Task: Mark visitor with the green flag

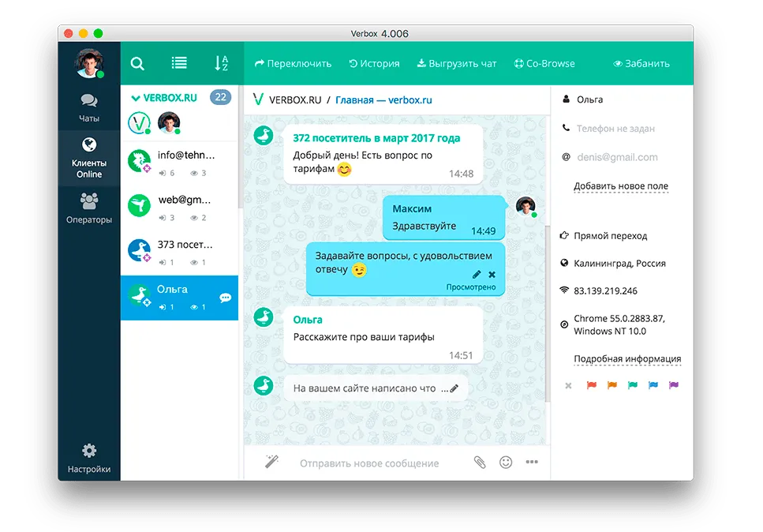Action: [633, 385]
